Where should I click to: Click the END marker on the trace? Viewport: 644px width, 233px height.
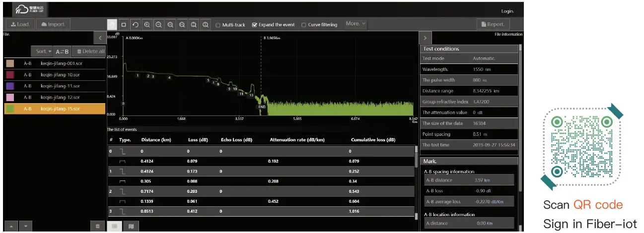pos(262,107)
